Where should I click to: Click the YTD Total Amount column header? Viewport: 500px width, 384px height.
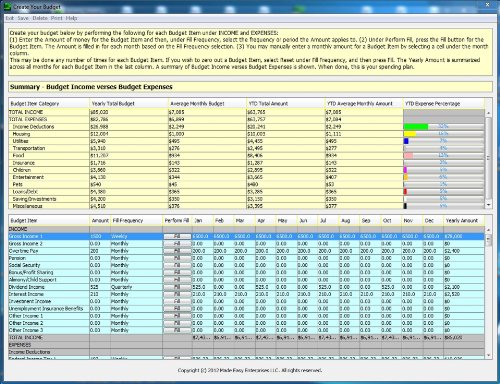[286, 104]
